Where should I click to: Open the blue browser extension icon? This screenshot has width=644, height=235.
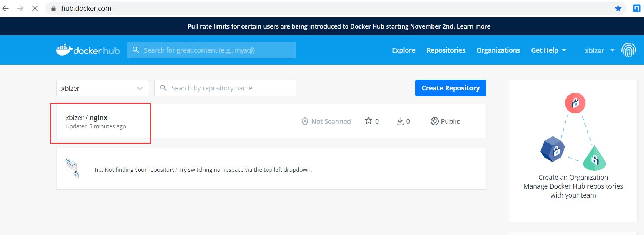(637, 8)
